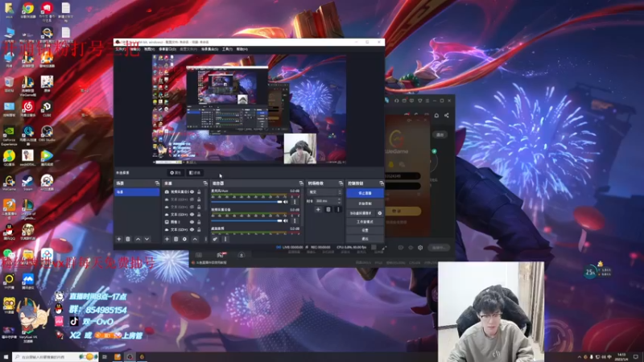This screenshot has width=644, height=362.
Task: Open 视图(V) menu in OBS
Action: (149, 49)
